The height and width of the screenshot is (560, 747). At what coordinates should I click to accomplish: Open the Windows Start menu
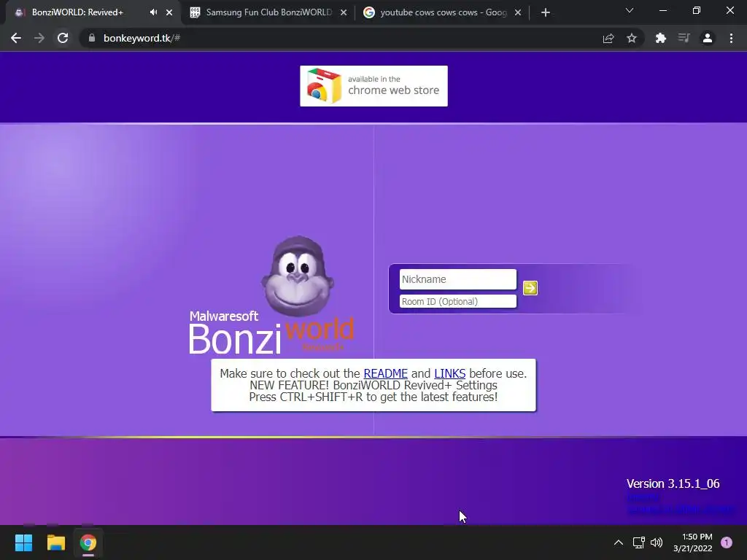(23, 542)
